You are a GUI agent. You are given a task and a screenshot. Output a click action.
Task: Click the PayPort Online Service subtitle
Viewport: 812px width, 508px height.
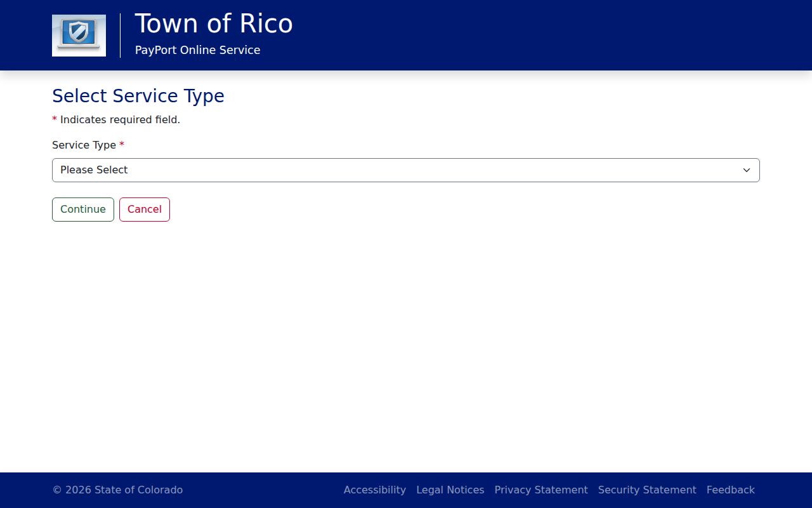tap(198, 50)
